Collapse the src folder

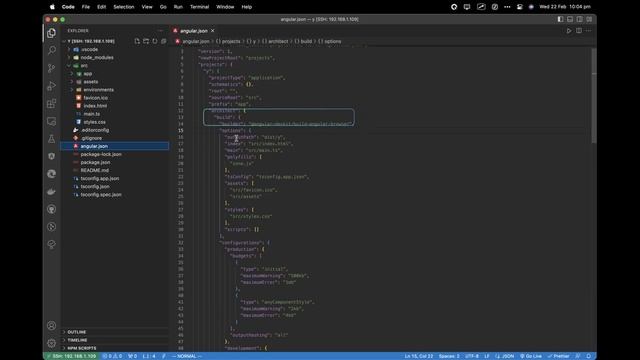[115, 66]
